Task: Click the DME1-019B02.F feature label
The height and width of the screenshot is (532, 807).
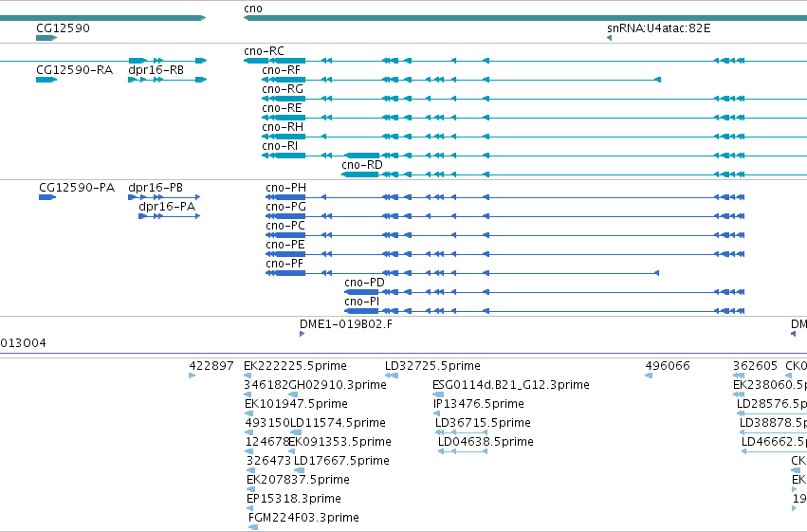Action: tap(346, 324)
